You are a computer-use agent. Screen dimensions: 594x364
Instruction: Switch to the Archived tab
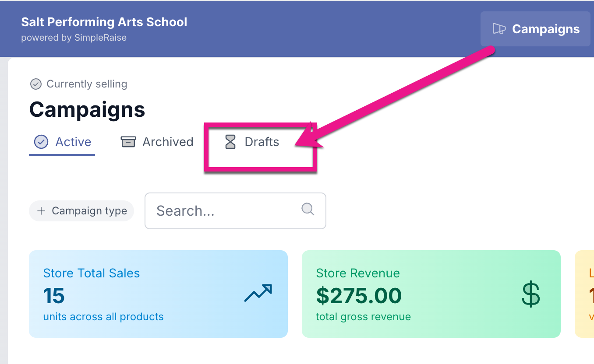[x=157, y=142]
